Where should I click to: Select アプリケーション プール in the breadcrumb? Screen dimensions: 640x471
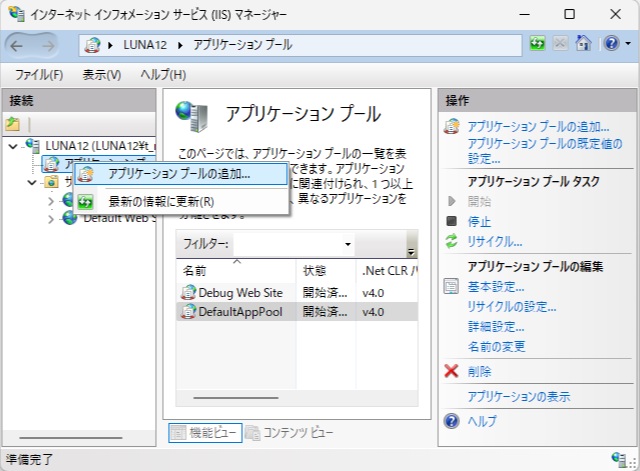[x=242, y=45]
